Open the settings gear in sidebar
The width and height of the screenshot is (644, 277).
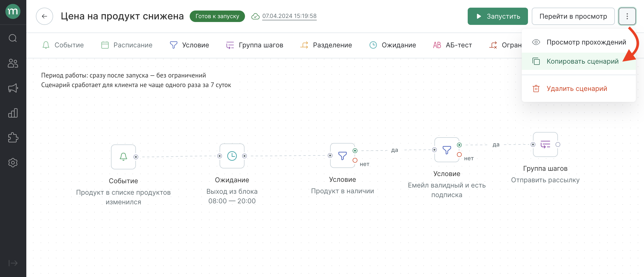13,163
